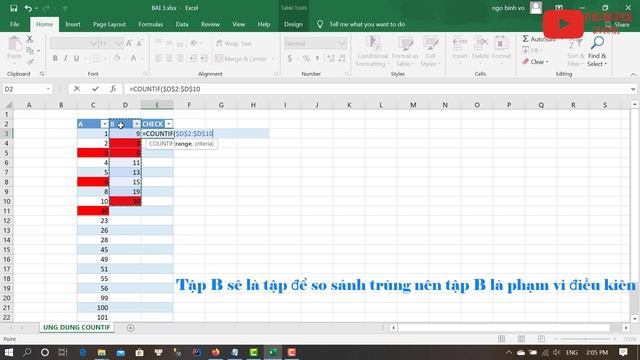Screen dimensions: 640x360
Task: Open filter dropdown on column A header
Action: 104,124
